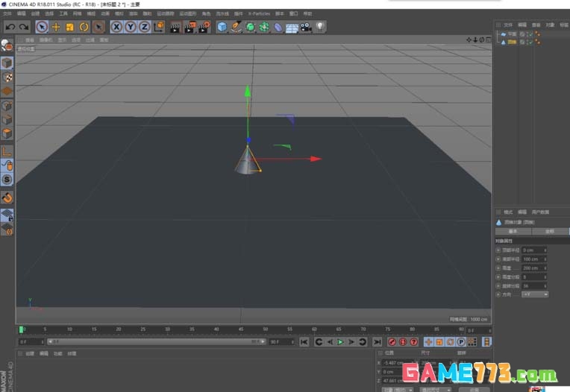The width and height of the screenshot is (570, 392).
Task: Open the +Y orientation dropdown
Action: click(535, 294)
